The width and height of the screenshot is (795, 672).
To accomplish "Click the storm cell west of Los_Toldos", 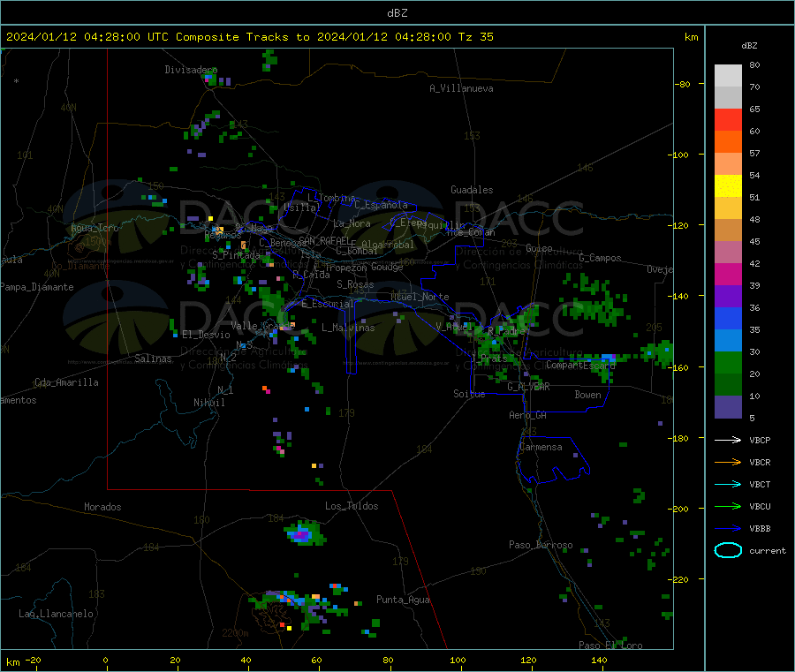I will click(x=304, y=533).
